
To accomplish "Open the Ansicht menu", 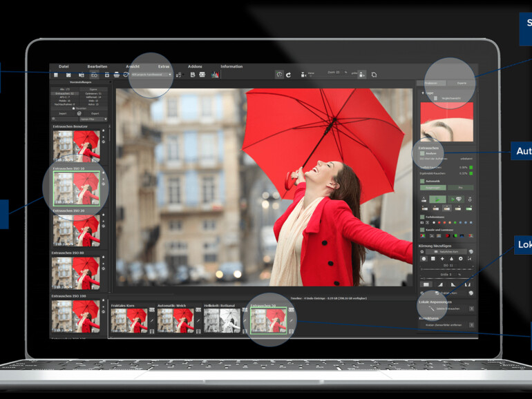I will pos(133,66).
